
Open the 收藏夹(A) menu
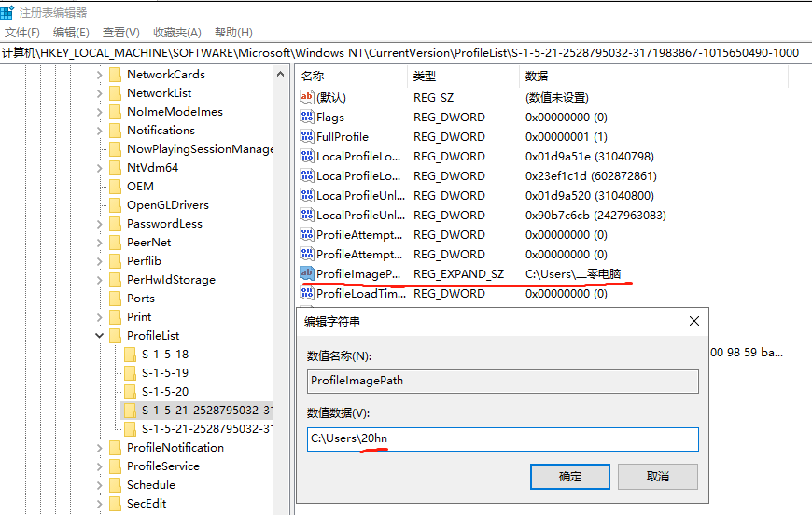[176, 33]
